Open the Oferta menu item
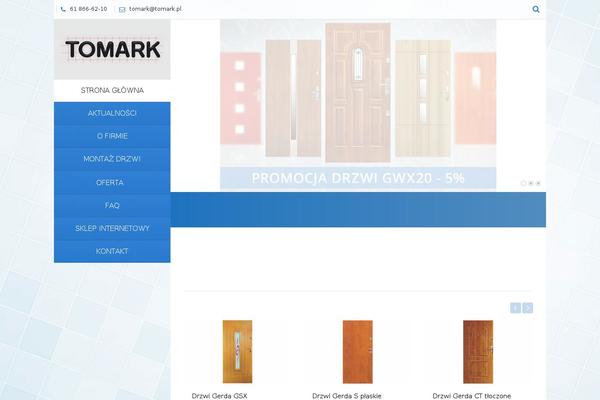Image resolution: width=600 pixels, height=400 pixels. click(x=112, y=182)
